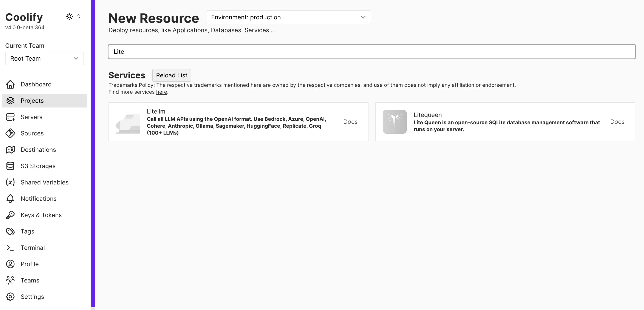Click the Reload List button
The width and height of the screenshot is (644, 310).
pos(172,75)
